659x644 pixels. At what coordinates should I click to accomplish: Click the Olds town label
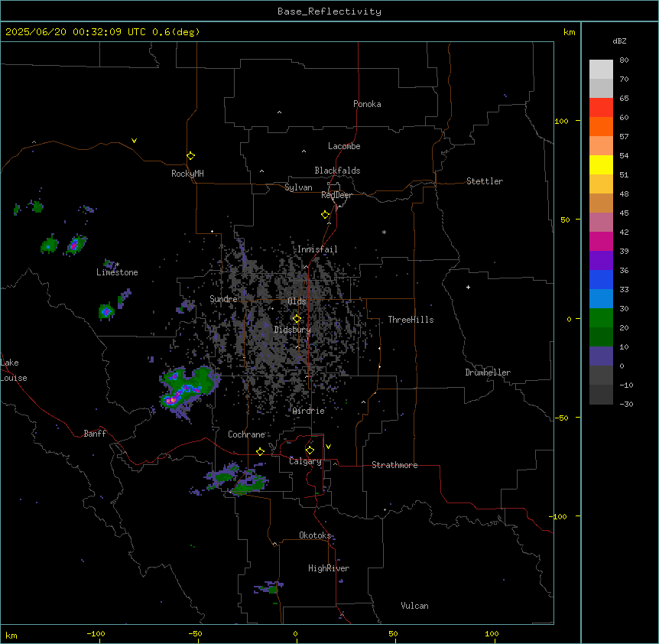297,301
